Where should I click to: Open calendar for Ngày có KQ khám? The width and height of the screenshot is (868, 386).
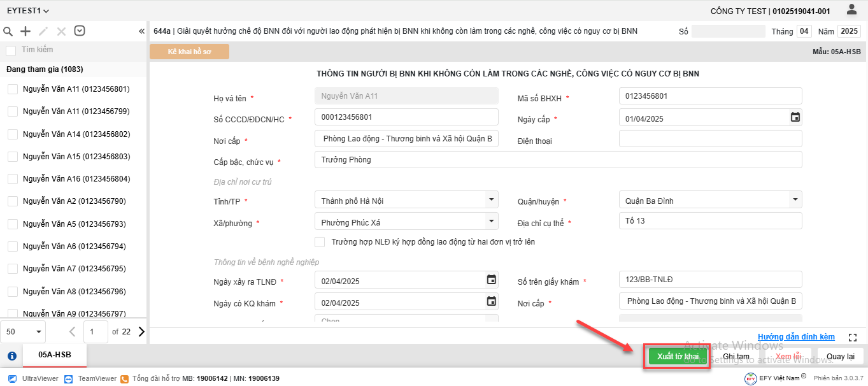(491, 301)
